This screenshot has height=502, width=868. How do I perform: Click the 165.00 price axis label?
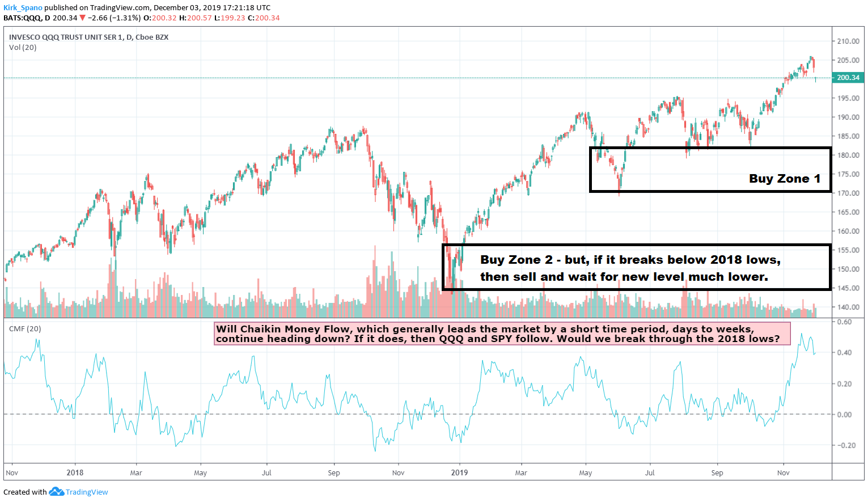[x=848, y=212]
